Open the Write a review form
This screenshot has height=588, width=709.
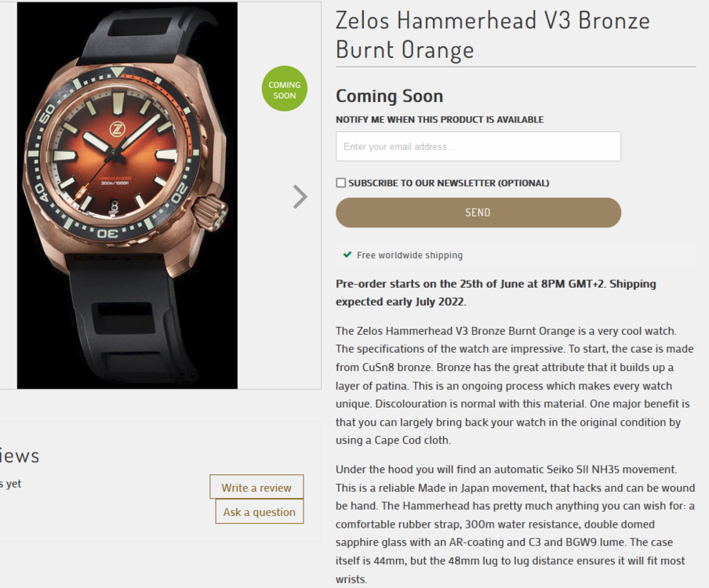click(256, 487)
